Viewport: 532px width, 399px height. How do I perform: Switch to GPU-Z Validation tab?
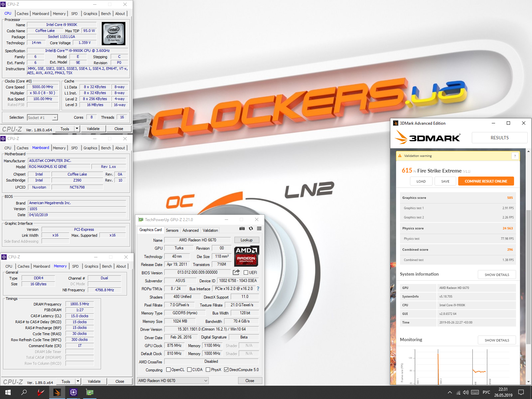(210, 230)
